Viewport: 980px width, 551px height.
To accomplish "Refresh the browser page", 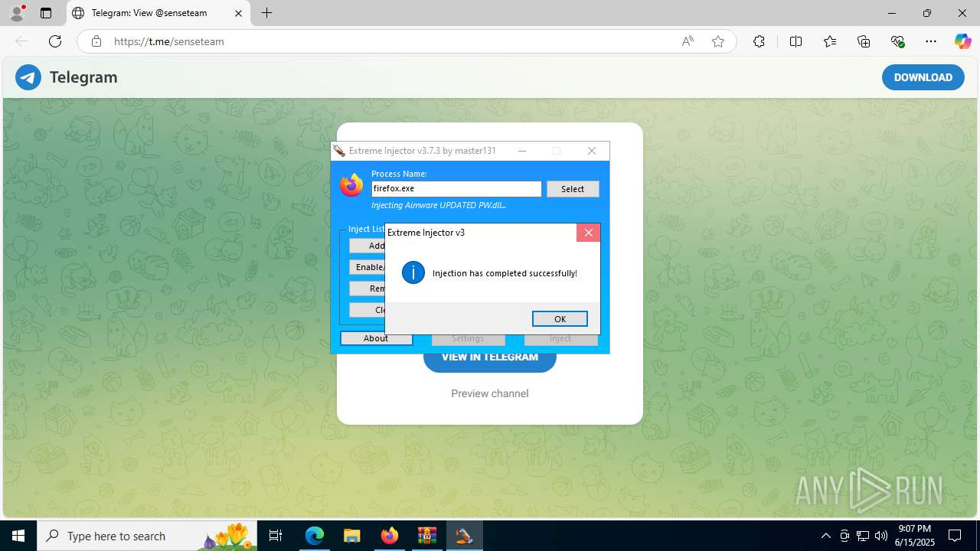I will coord(55,41).
